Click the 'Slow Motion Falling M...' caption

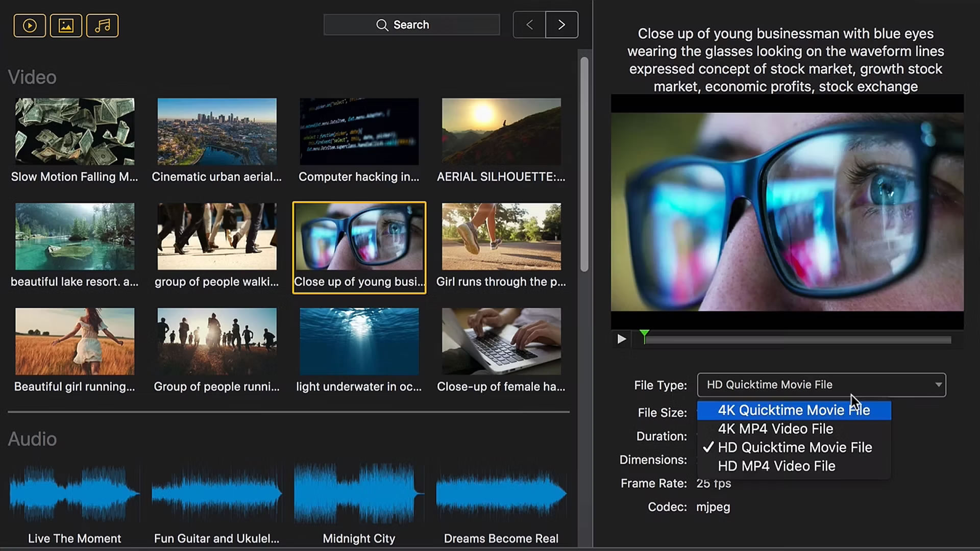(75, 177)
